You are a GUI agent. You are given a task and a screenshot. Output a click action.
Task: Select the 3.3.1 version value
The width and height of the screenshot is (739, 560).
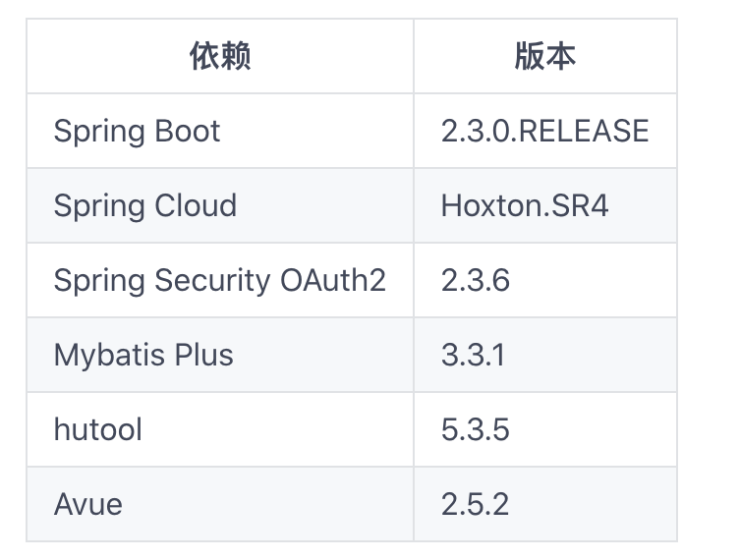click(x=474, y=355)
